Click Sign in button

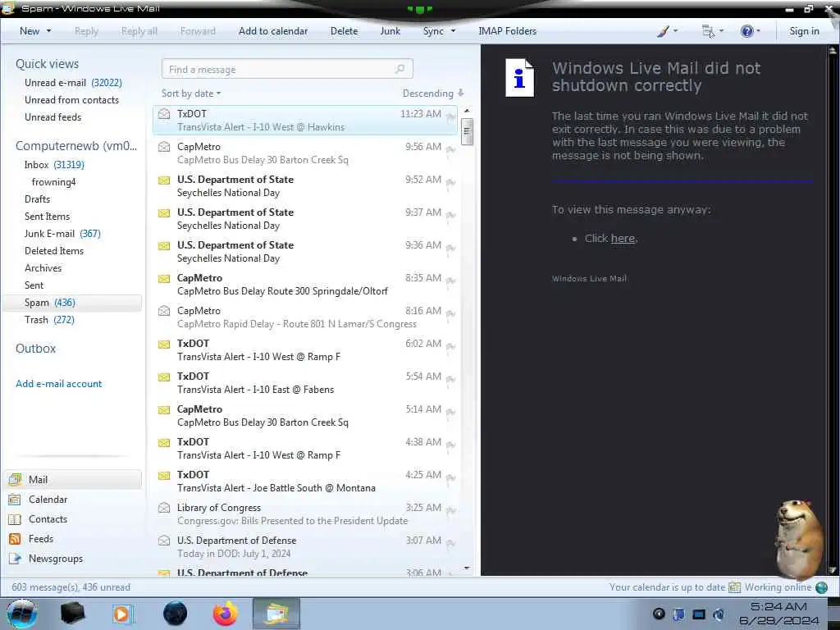[x=804, y=31]
